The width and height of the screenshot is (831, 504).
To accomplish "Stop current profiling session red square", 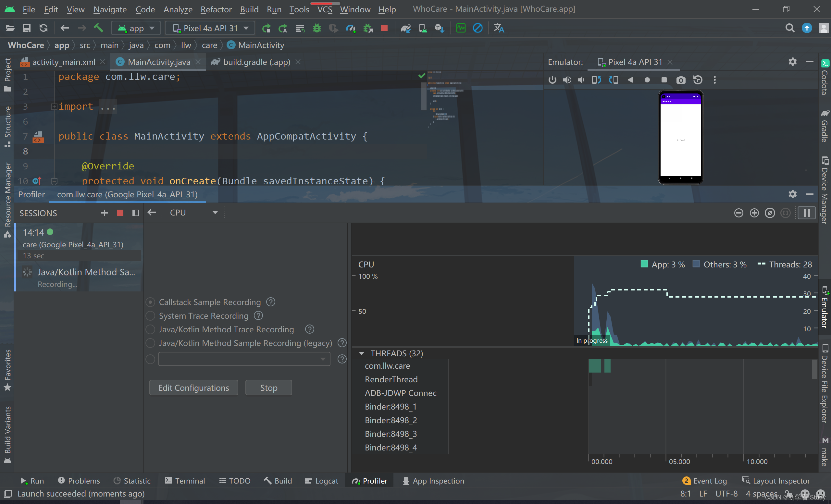I will click(120, 213).
